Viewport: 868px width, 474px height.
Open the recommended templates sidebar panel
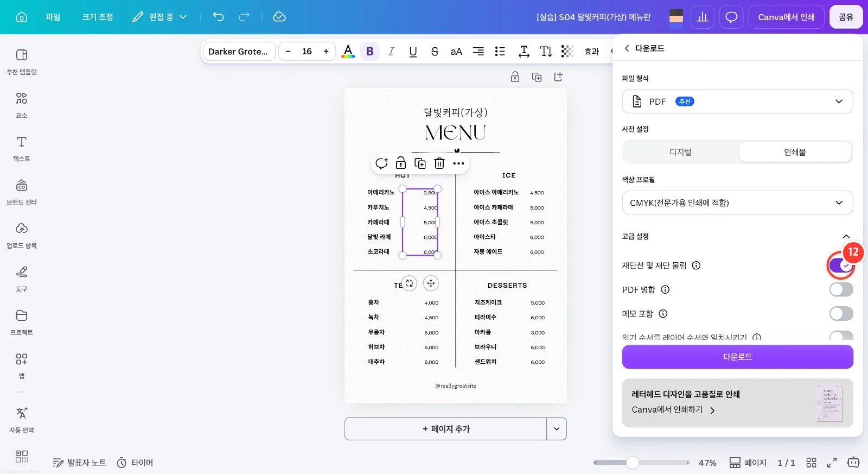pyautogui.click(x=22, y=62)
